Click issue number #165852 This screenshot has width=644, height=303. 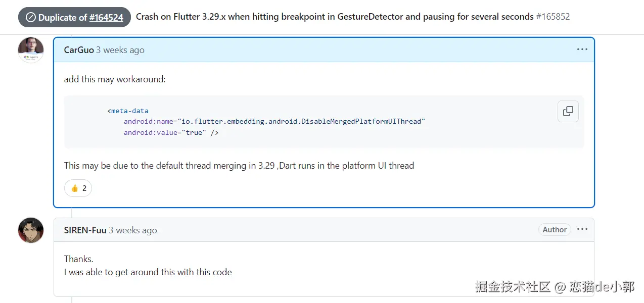553,17
